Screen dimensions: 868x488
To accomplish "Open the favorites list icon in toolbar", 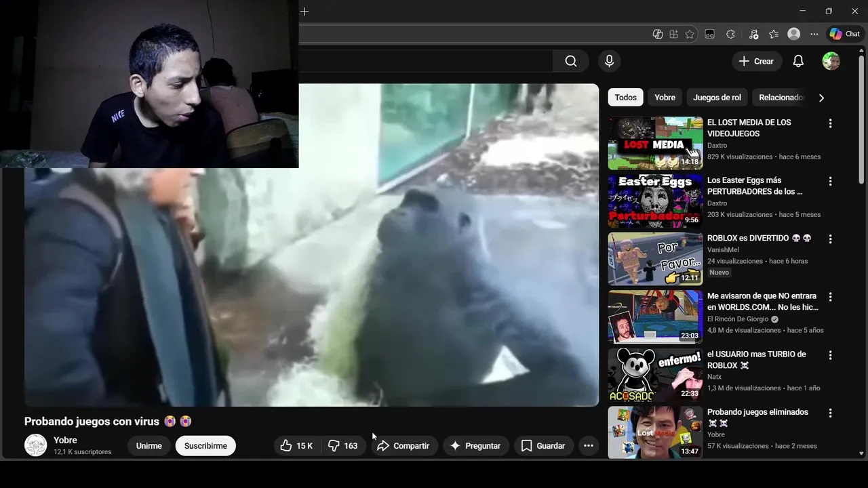I will [x=774, y=34].
